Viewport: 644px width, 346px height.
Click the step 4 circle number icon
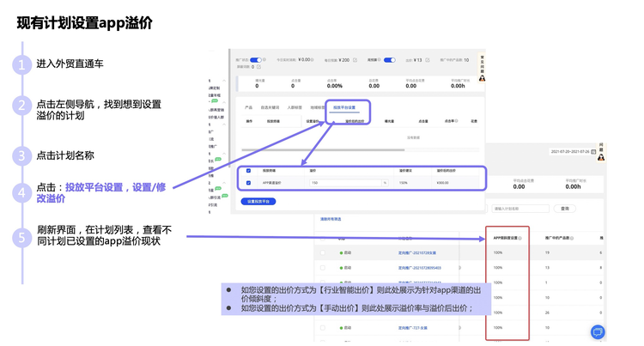21,193
